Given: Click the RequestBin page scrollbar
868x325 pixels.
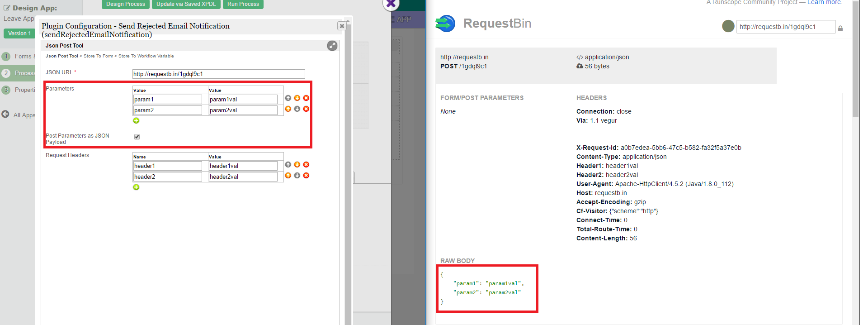Looking at the screenshot, I should point(855,59).
